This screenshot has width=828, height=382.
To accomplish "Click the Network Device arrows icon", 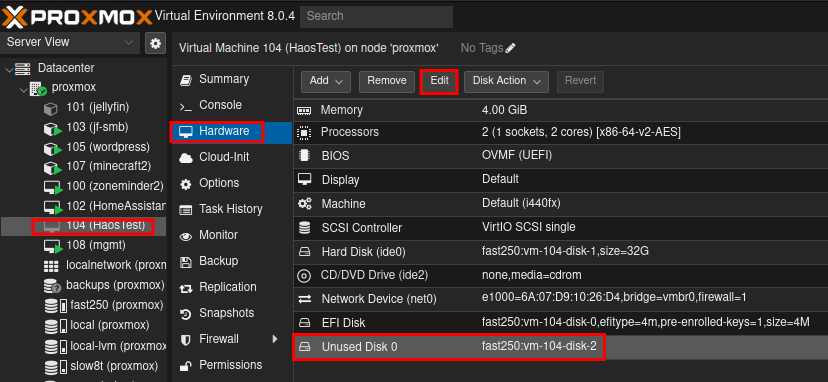I will pos(305,299).
